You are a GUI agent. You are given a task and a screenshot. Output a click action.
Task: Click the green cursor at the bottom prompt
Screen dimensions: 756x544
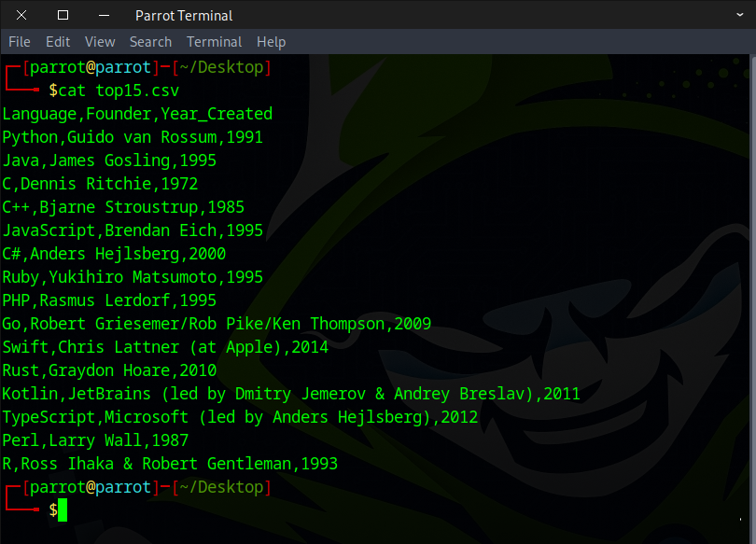pyautogui.click(x=63, y=509)
